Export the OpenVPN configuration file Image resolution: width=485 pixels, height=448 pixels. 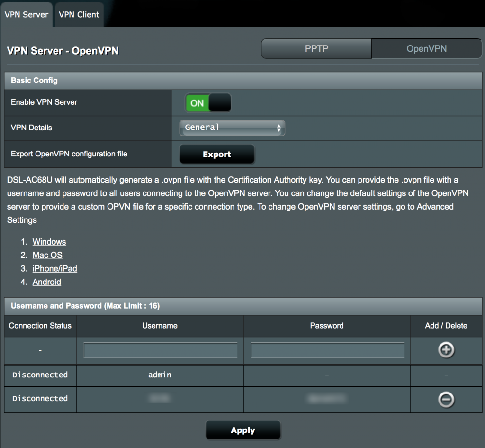(217, 154)
